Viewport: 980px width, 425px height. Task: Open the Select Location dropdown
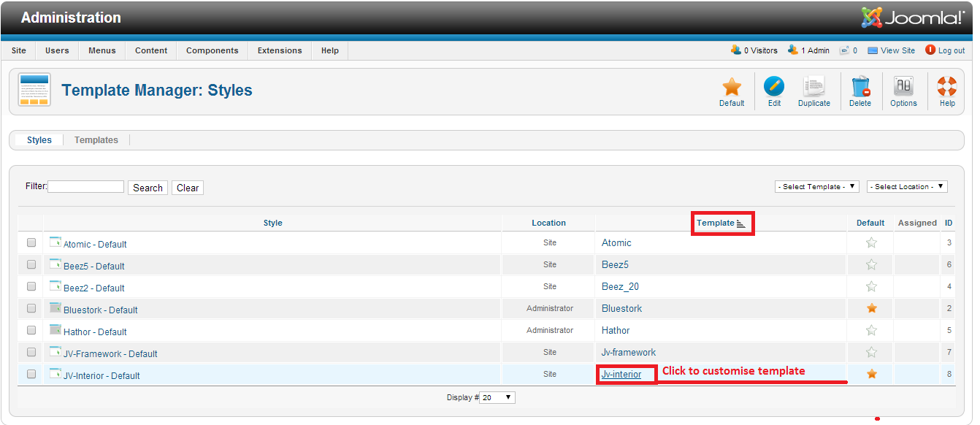(907, 187)
